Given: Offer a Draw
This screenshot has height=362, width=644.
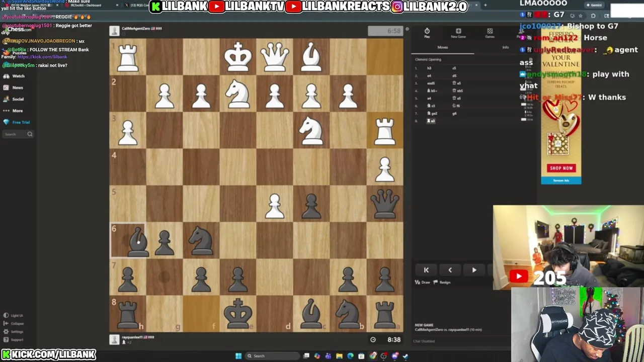Looking at the screenshot, I should (x=423, y=283).
